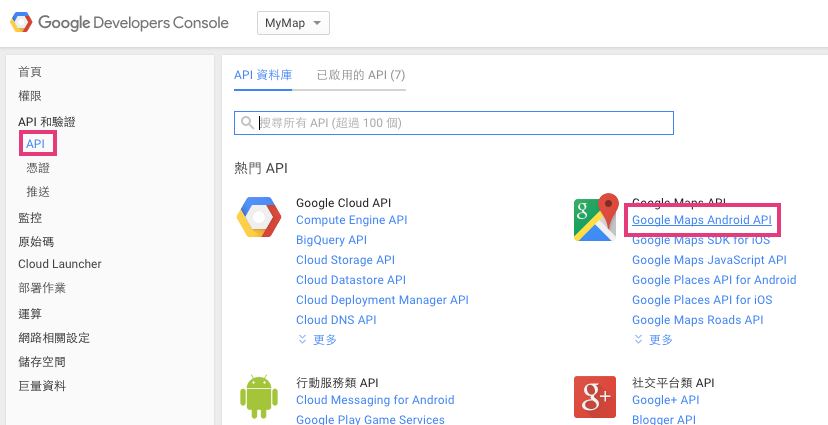Click the Android robot icon
The width and height of the screenshot is (828, 425).
click(259, 397)
